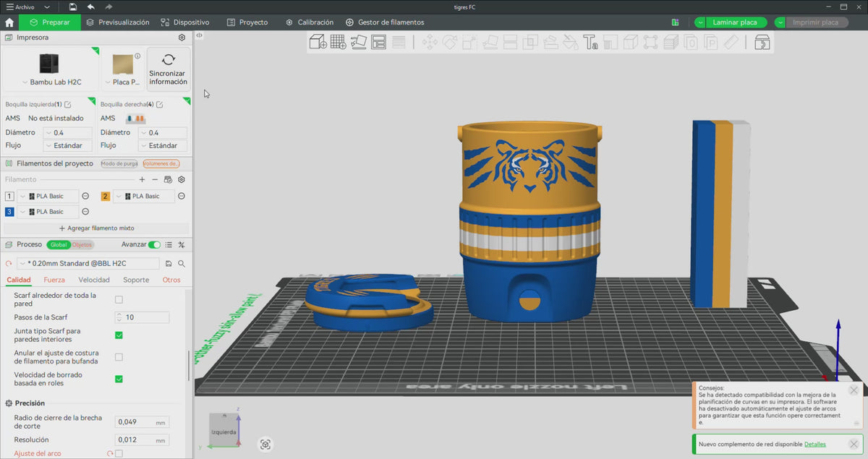
Task: Click the Sincronizar información button
Action: pos(169,69)
